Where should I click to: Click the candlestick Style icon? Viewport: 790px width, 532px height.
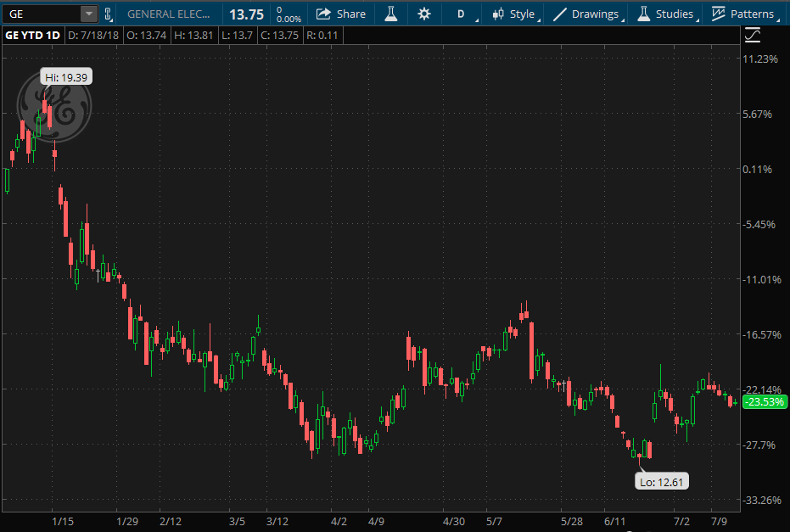[498, 14]
